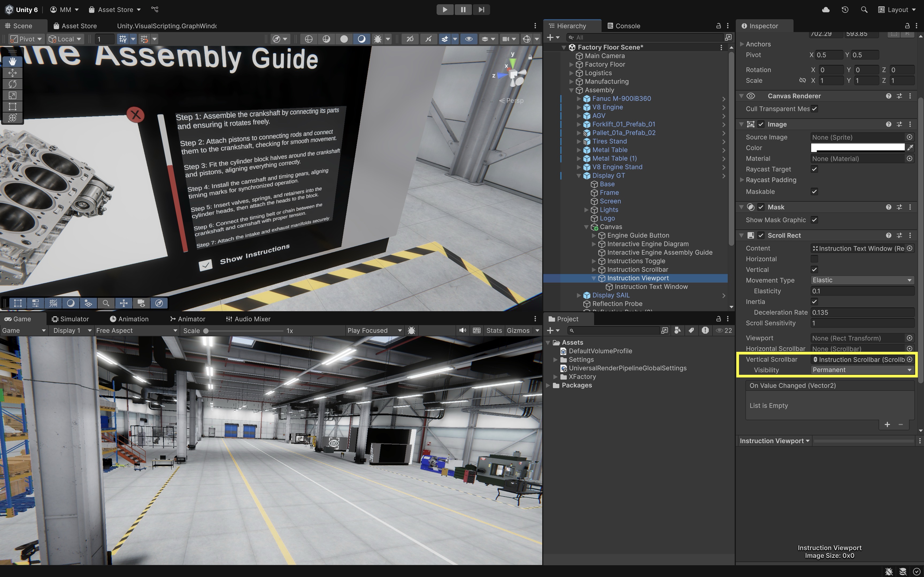
Task: Open the Movement Type Elastic dropdown
Action: 862,280
